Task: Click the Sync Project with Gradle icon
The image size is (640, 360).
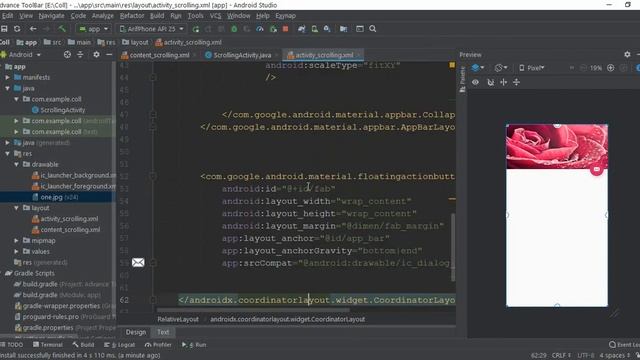Action: [301, 29]
